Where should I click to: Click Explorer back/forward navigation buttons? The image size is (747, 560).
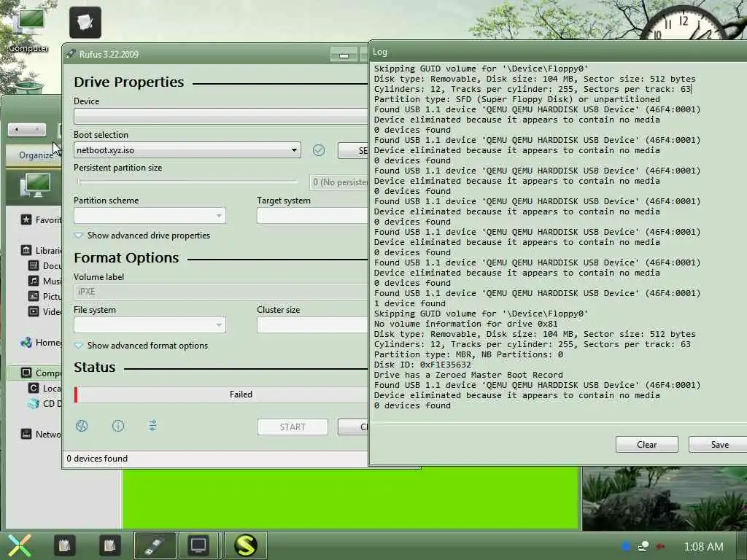27,129
